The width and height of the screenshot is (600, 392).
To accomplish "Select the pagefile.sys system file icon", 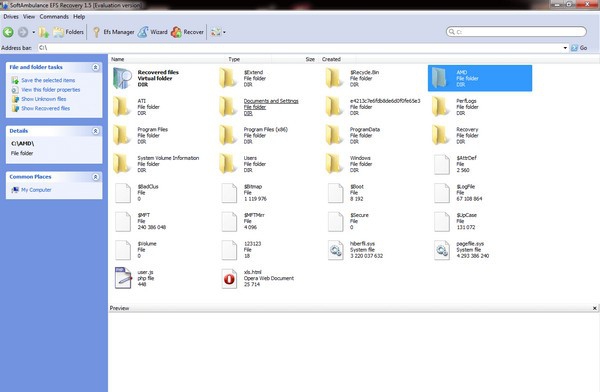I will click(442, 250).
